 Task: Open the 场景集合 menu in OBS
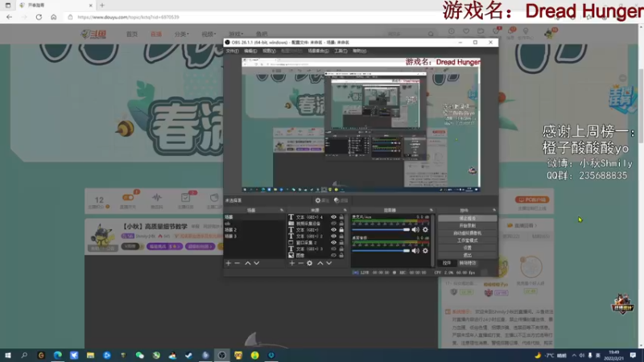point(318,51)
